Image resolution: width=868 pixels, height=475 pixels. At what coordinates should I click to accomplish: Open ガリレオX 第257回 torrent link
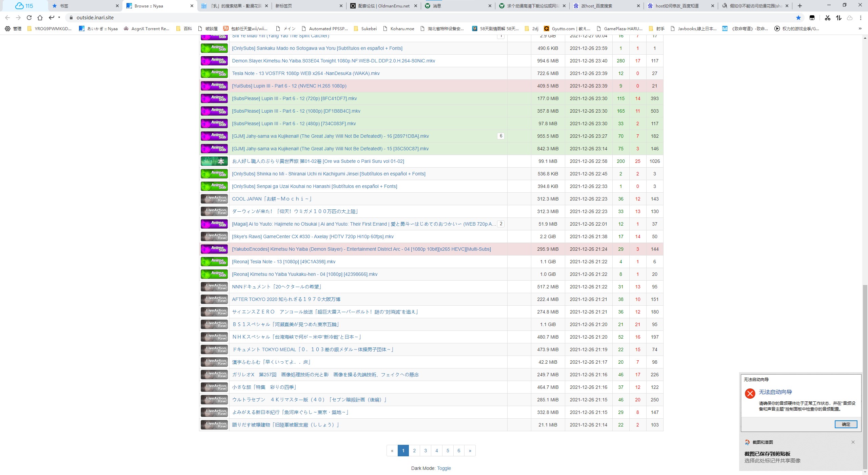tap(325, 375)
